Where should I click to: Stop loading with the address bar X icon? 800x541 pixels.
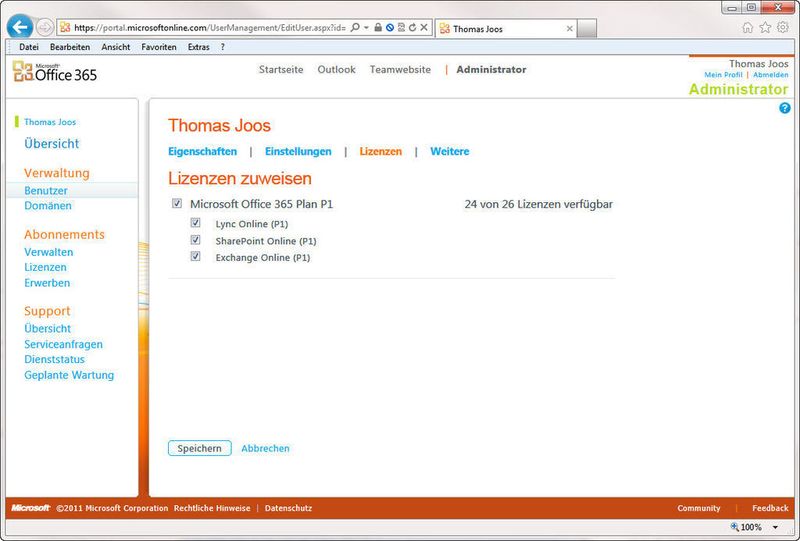pos(424,28)
